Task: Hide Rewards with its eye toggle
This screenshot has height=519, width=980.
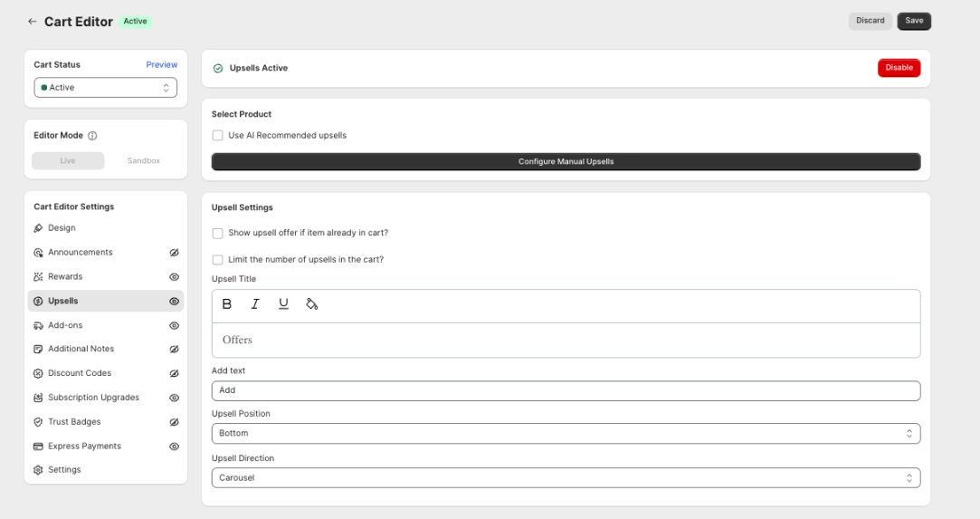Action: pos(175,277)
